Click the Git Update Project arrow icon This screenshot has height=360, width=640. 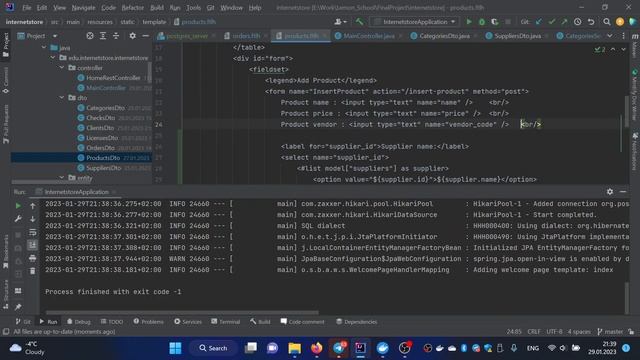pos(539,22)
